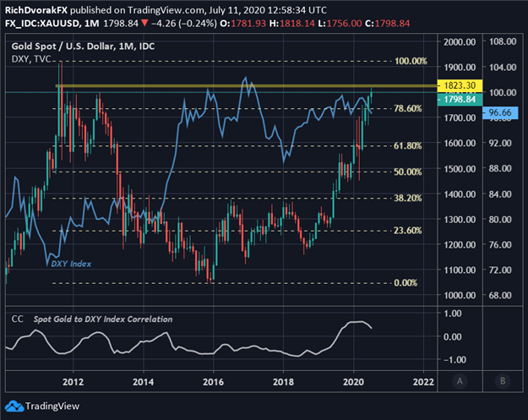Click the 'DXY, TVC' legend entry
The width and height of the screenshot is (528, 420).
[x=31, y=59]
